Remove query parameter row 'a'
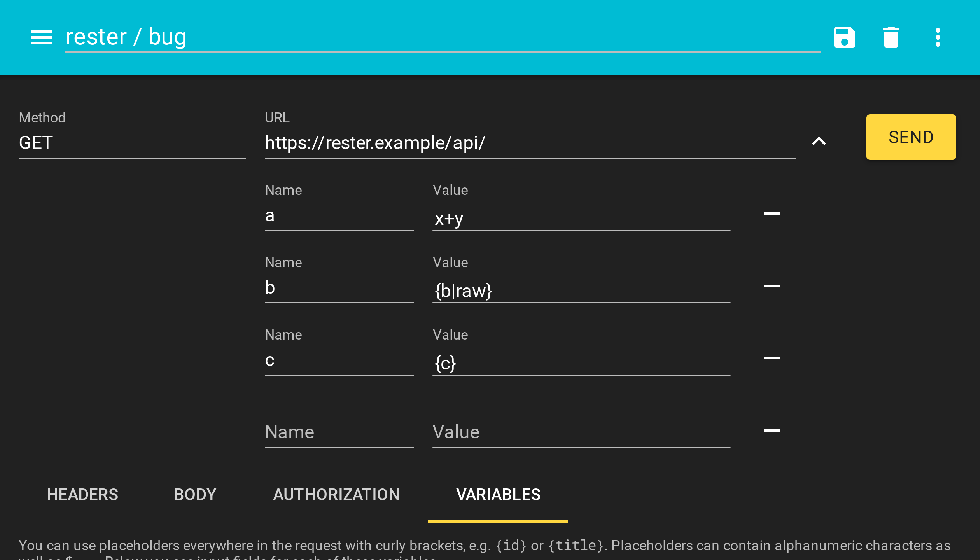 [x=772, y=213]
